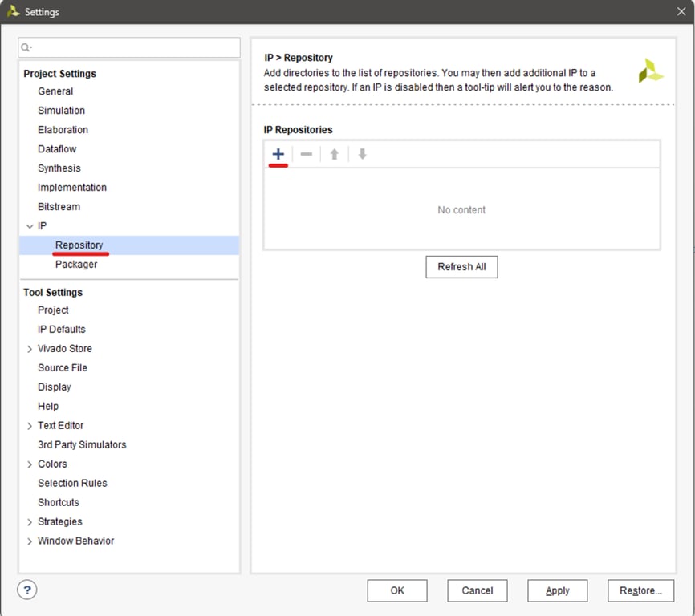The width and height of the screenshot is (695, 616).
Task: Click the empty IP Repositories list
Action: point(461,209)
